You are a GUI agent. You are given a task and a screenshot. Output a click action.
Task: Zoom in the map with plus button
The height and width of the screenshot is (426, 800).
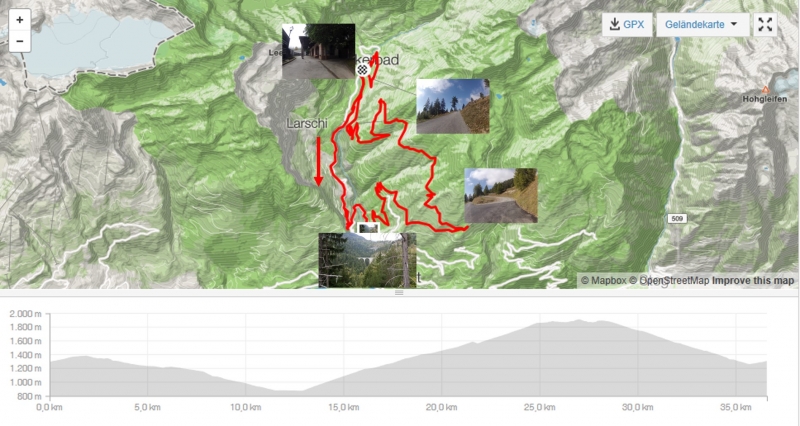coord(19,20)
